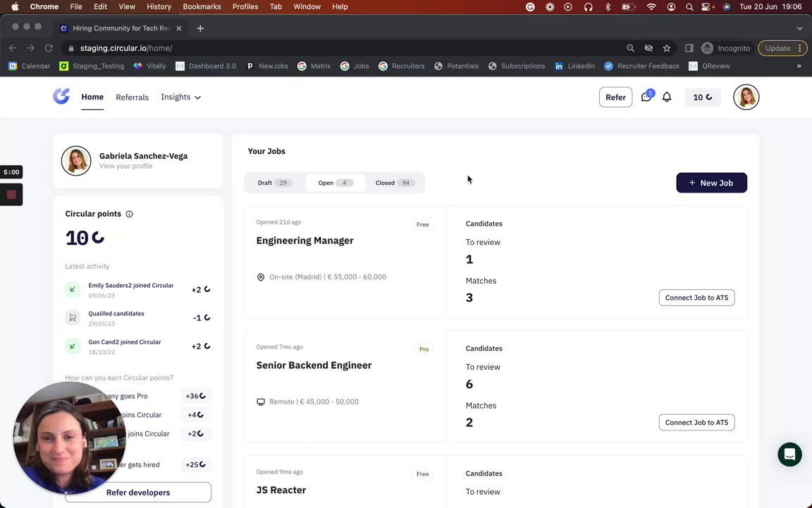Open the QReview bookmark
Image resolution: width=812 pixels, height=508 pixels.
(709, 66)
